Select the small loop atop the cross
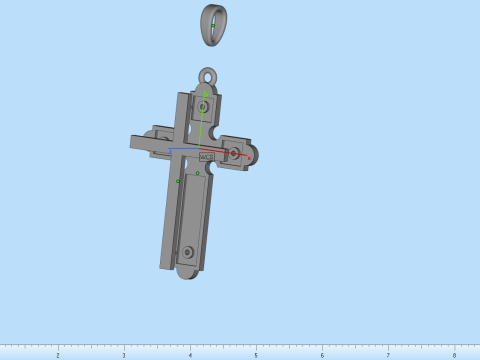Image resolution: width=480 pixels, height=360 pixels. [208, 76]
